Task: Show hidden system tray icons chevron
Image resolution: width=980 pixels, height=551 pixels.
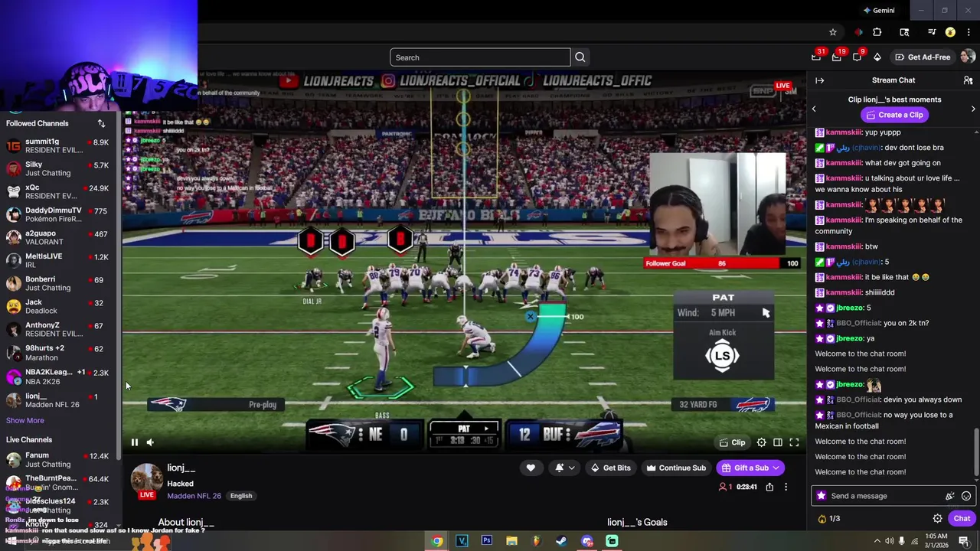Action: 877,541
